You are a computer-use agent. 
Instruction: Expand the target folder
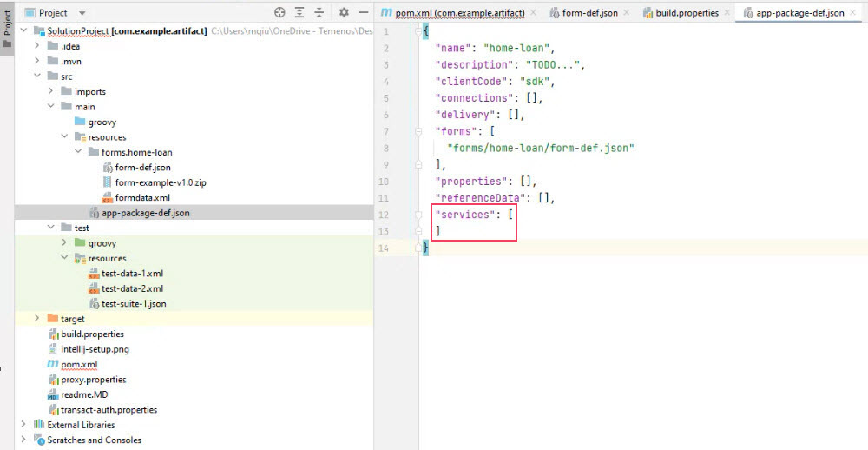(x=36, y=319)
